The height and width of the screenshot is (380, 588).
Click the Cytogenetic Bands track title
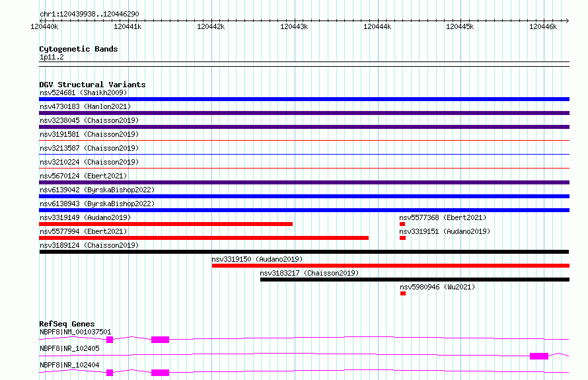point(79,49)
